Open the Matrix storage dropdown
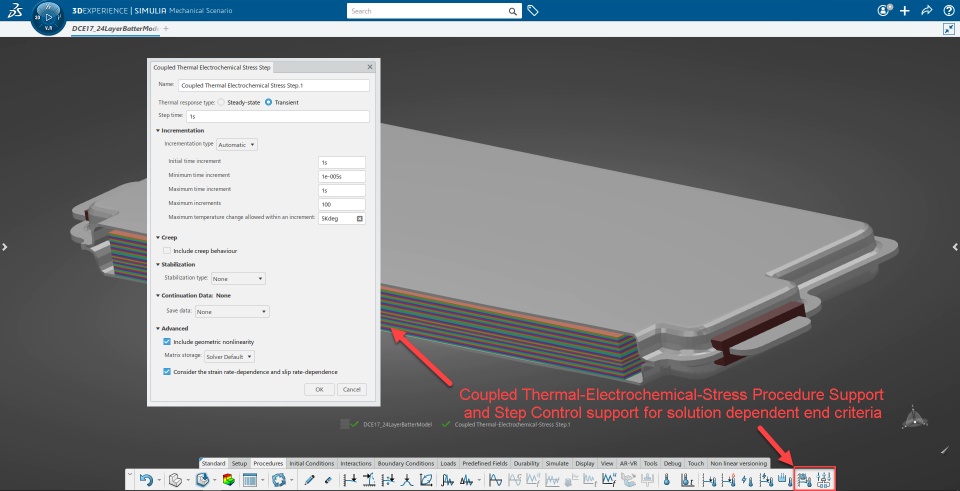 (x=230, y=356)
